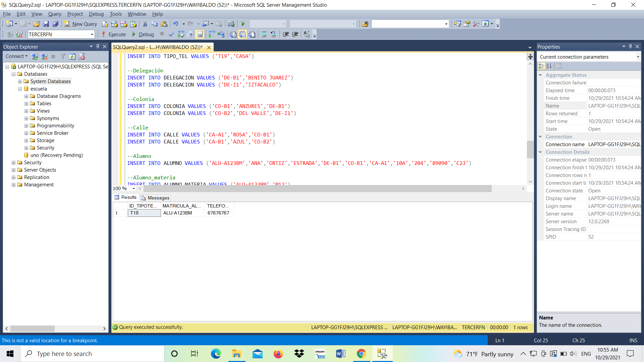Screen dimensions: 644x362
Task: Click the Open File folder icon
Action: (37, 24)
